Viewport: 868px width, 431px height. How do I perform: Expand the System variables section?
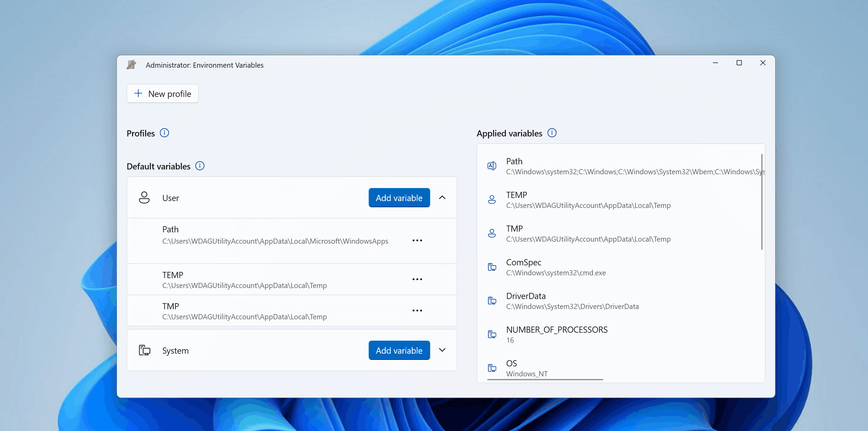point(443,350)
